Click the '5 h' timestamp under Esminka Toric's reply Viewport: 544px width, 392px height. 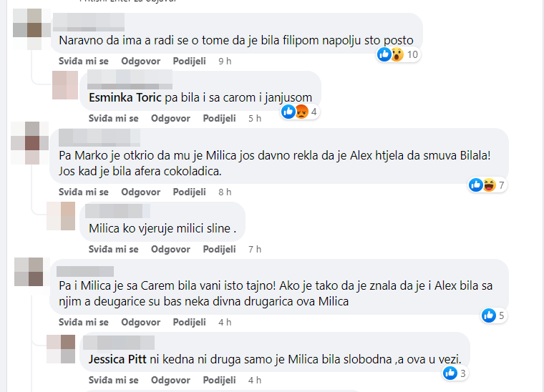click(x=255, y=118)
